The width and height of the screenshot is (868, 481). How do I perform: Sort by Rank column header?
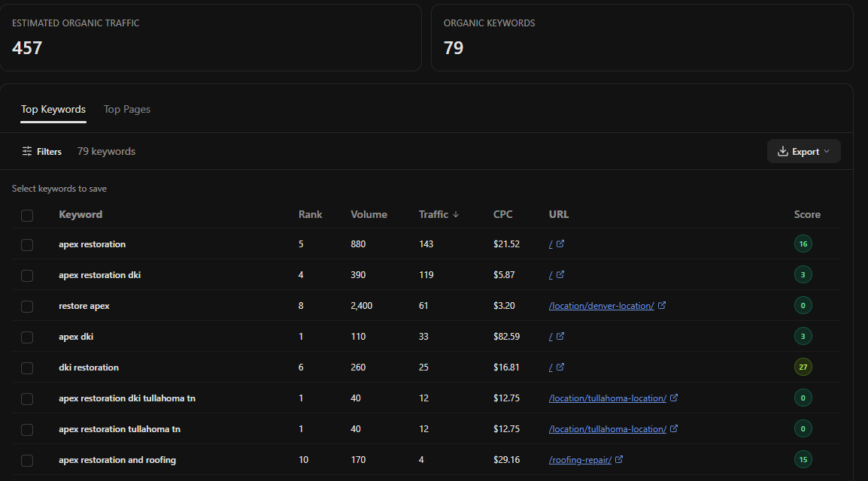tap(310, 214)
